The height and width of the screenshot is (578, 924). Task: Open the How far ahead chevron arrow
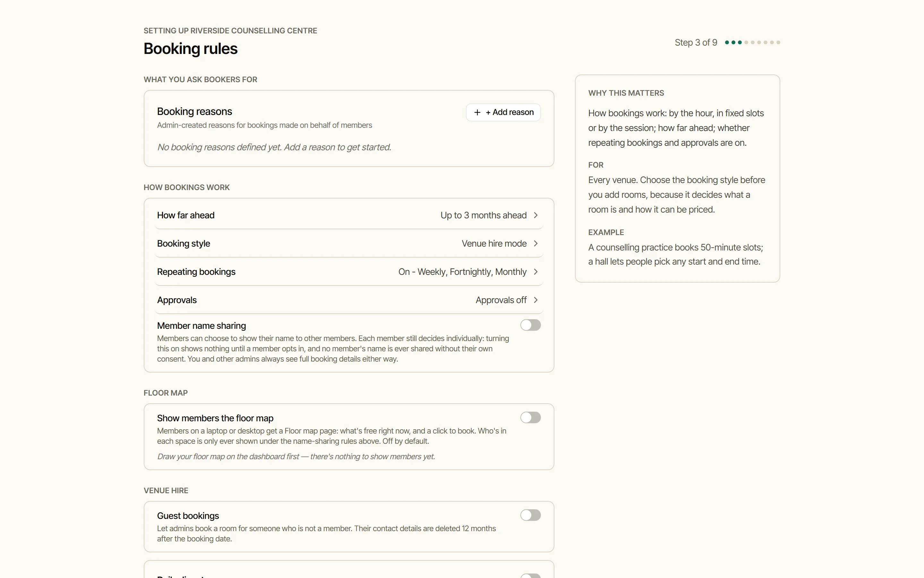click(x=536, y=215)
